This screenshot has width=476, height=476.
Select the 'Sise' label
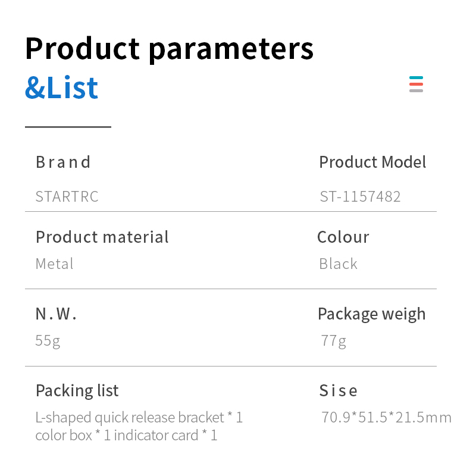(x=339, y=390)
